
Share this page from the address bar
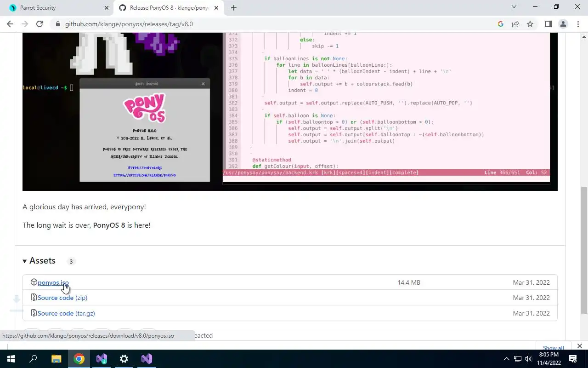coord(515,24)
